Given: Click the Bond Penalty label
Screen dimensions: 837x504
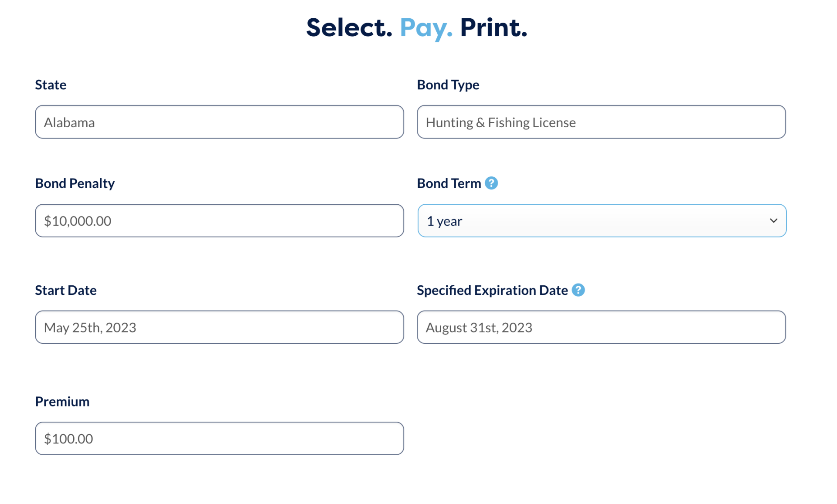Looking at the screenshot, I should pyautogui.click(x=75, y=183).
